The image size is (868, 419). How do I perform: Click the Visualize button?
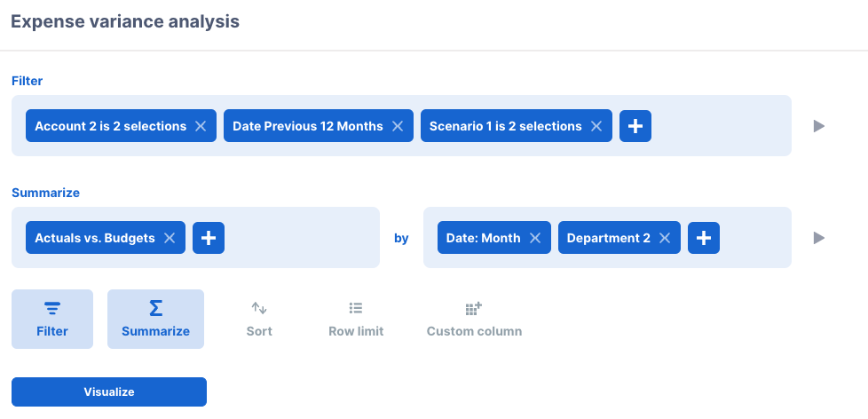pyautogui.click(x=109, y=391)
